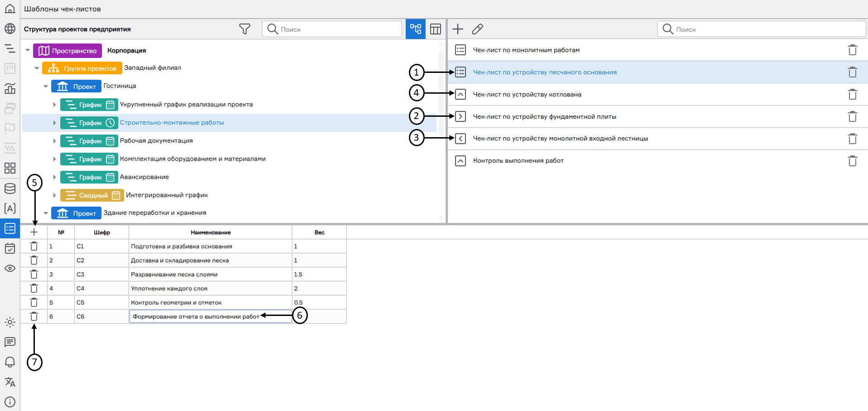Delete row 3 Разравнивание песка слоями
868x411 pixels.
tap(34, 274)
